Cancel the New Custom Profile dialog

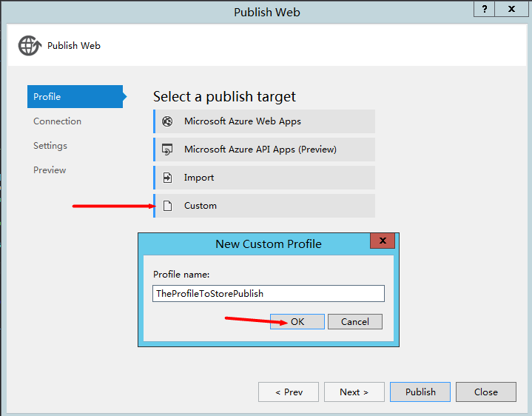point(355,321)
